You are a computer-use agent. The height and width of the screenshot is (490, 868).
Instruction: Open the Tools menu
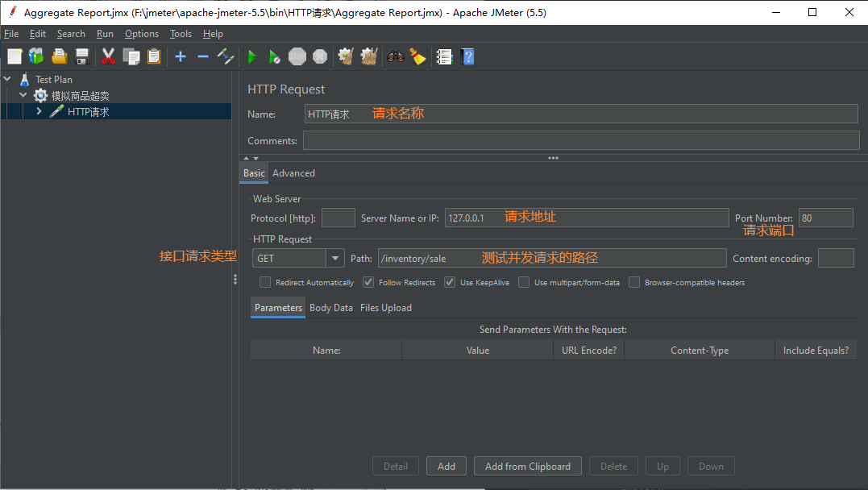click(x=181, y=34)
